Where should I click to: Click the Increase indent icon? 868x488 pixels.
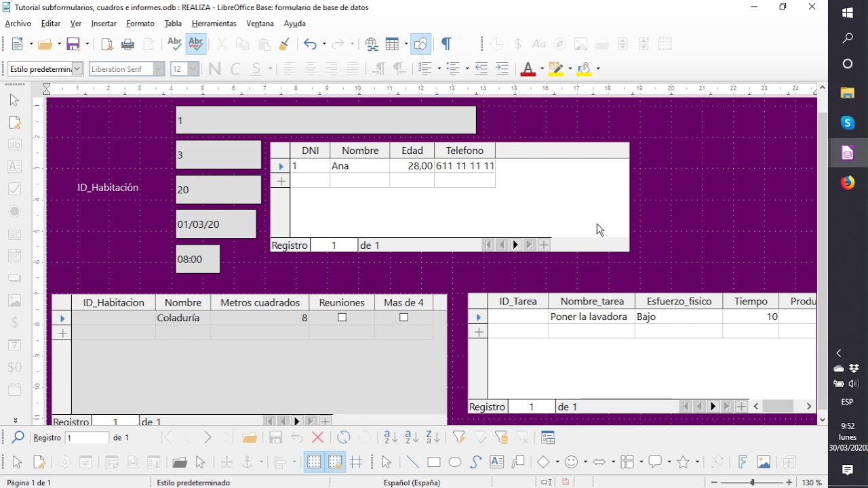pyautogui.click(x=502, y=68)
